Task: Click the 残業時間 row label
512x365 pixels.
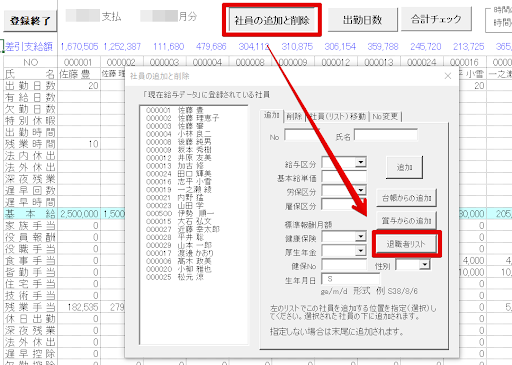Action: click(x=30, y=144)
